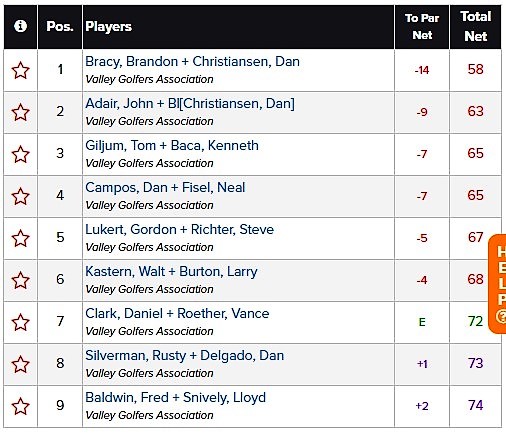This screenshot has height=435, width=506.
Task: Sort by the Pos. column header
Action: click(60, 26)
